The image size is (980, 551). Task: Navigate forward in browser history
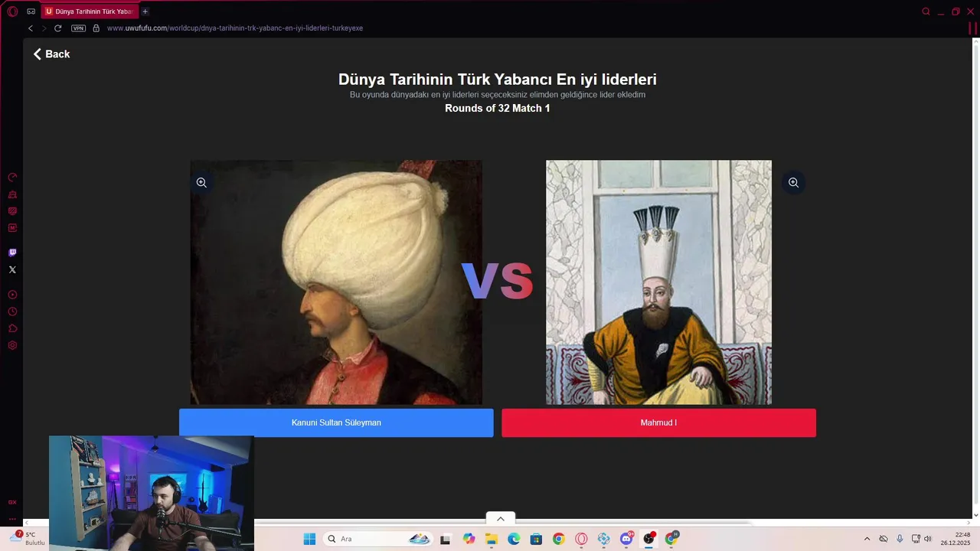click(x=44, y=28)
